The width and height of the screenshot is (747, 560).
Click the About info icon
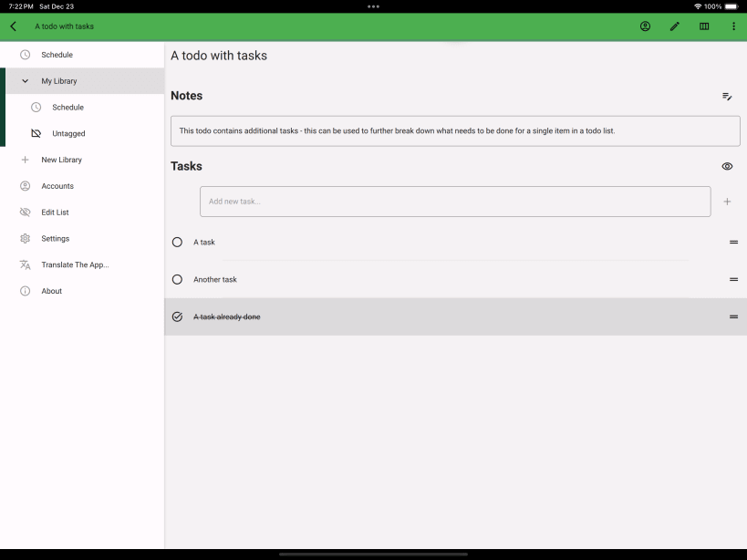click(x=26, y=291)
